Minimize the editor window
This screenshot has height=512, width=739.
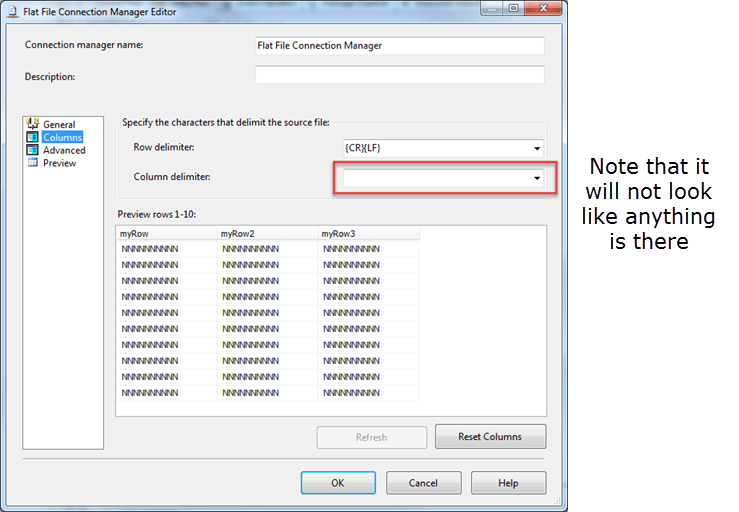(492, 8)
